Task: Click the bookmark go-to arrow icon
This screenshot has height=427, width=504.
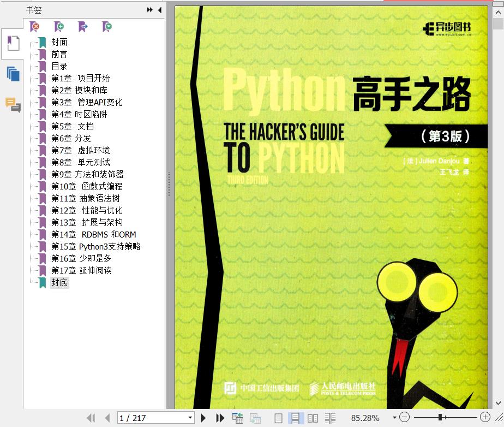Action: pos(83,26)
